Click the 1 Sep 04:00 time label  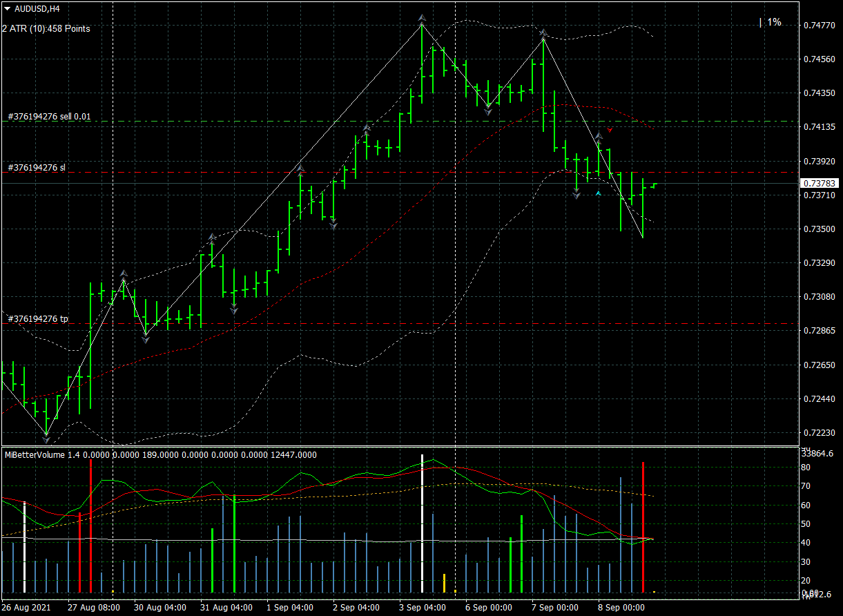point(291,608)
